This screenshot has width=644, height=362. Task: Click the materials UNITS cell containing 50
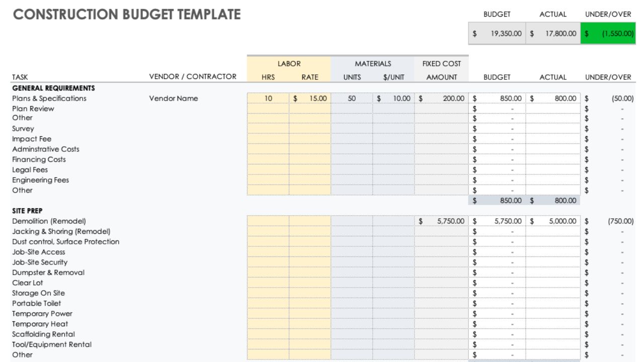coord(352,99)
